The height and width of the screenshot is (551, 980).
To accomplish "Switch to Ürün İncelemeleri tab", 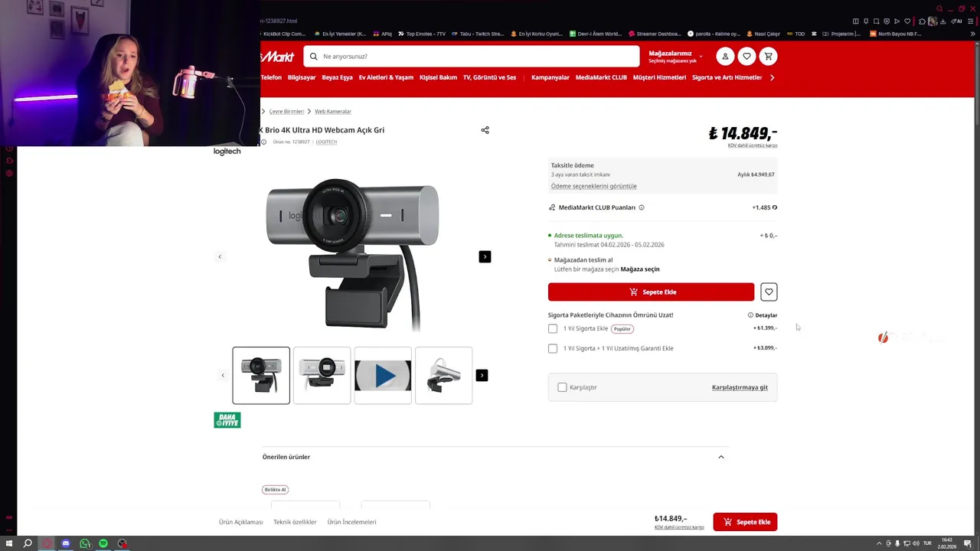I will pyautogui.click(x=351, y=522).
